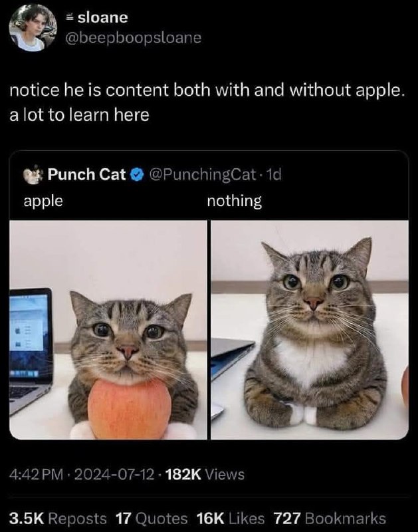Open the 3.5K Reposts list

click(58, 519)
